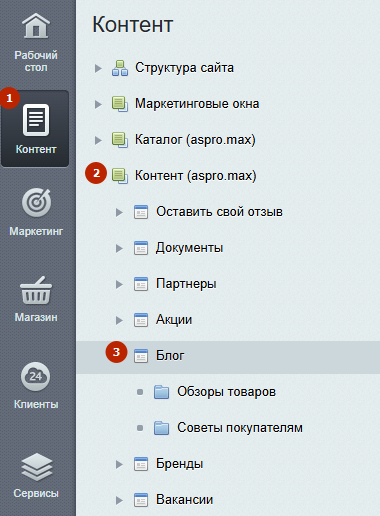The height and width of the screenshot is (516, 380).
Task: Open Оставить свой отзыв infoblock
Action: 220,212
